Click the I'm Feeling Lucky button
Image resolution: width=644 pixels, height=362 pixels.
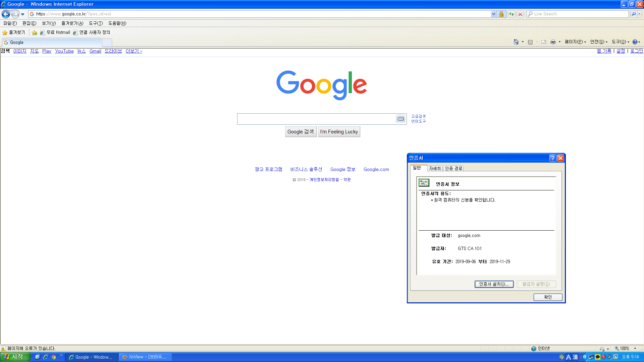pos(339,132)
